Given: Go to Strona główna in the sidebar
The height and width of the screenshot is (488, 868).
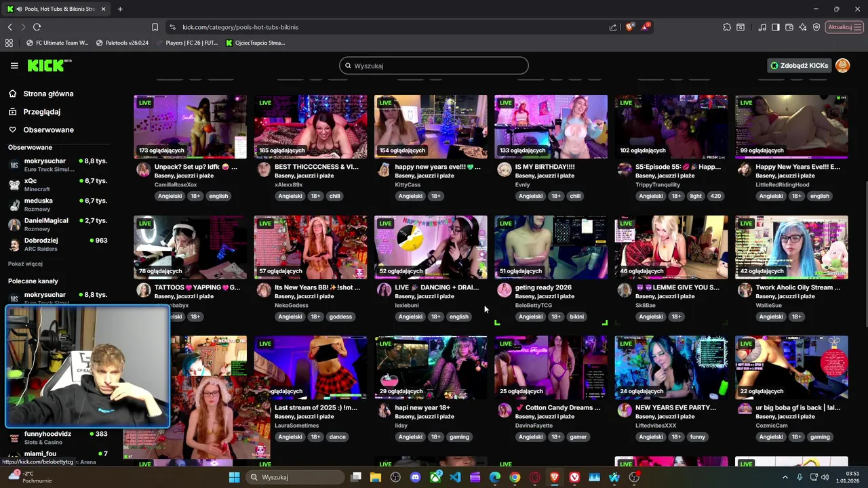Looking at the screenshot, I should coord(48,94).
